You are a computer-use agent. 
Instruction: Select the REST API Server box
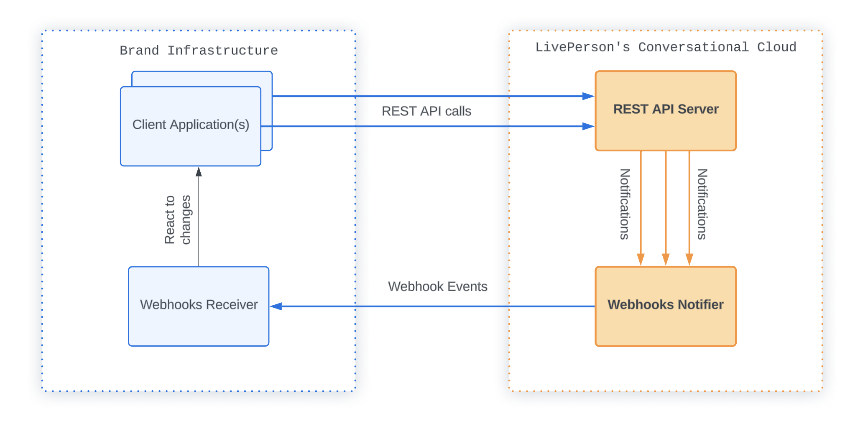tap(666, 111)
